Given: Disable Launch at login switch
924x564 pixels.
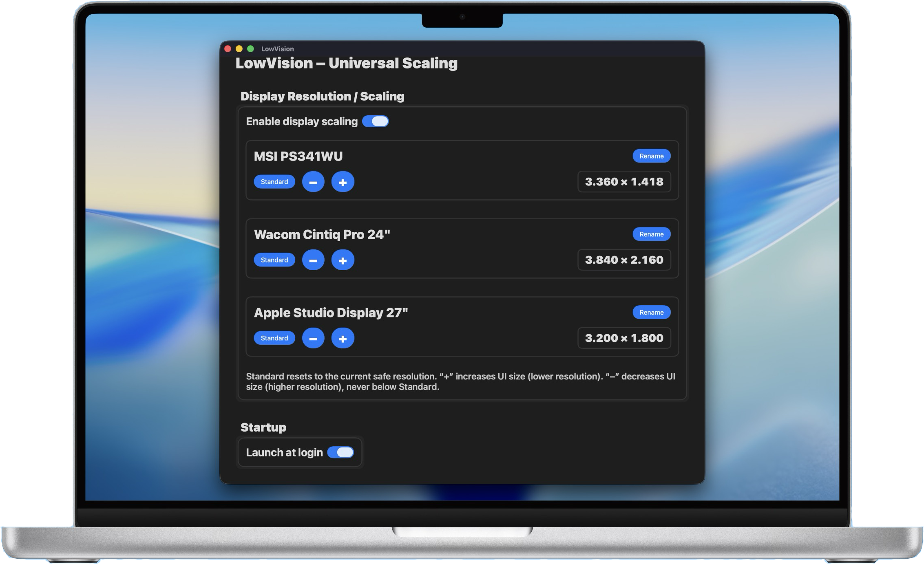Looking at the screenshot, I should pyautogui.click(x=340, y=452).
